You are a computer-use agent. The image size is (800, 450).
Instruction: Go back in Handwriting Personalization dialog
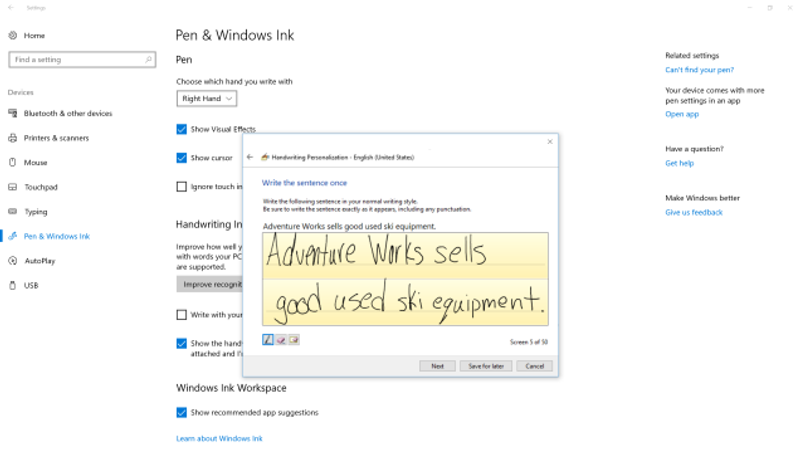[x=249, y=157]
